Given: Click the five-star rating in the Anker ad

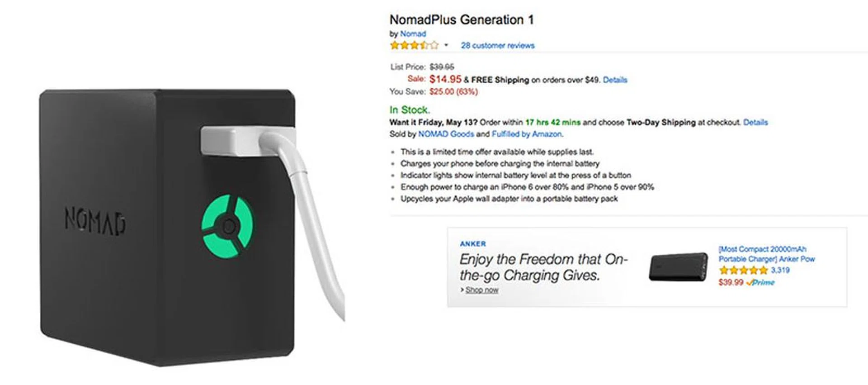Looking at the screenshot, I should coord(743,271).
